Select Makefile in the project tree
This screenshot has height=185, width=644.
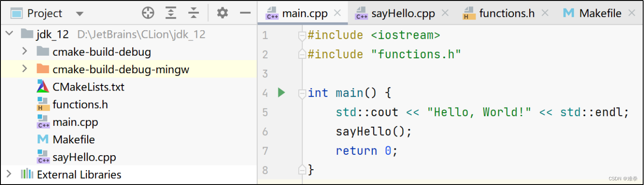tap(74, 139)
